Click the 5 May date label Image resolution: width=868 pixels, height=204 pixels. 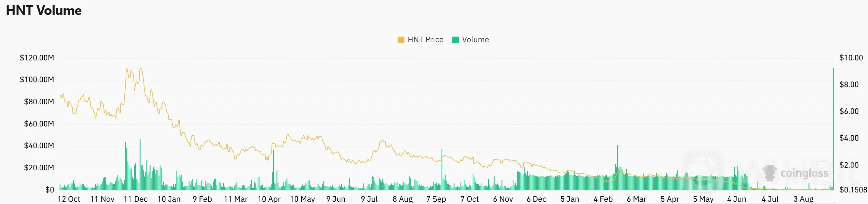click(x=703, y=199)
